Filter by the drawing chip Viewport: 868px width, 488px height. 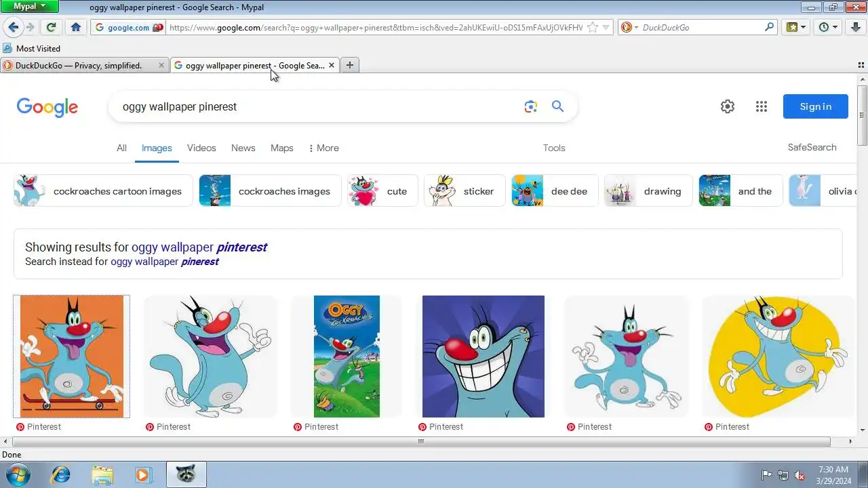[648, 191]
